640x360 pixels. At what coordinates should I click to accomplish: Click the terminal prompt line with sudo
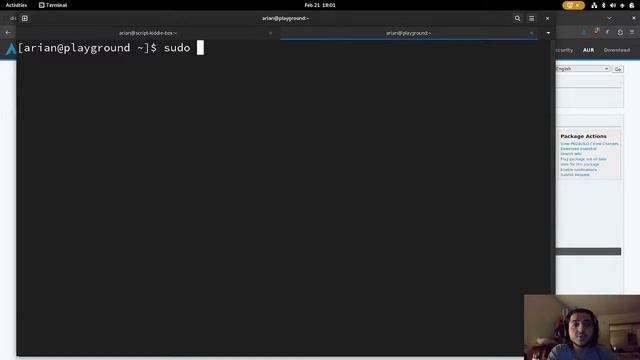(x=111, y=48)
